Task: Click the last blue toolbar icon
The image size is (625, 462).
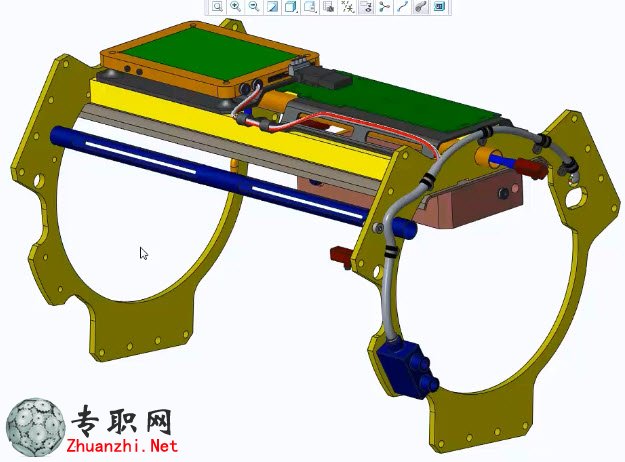Action: (x=439, y=7)
